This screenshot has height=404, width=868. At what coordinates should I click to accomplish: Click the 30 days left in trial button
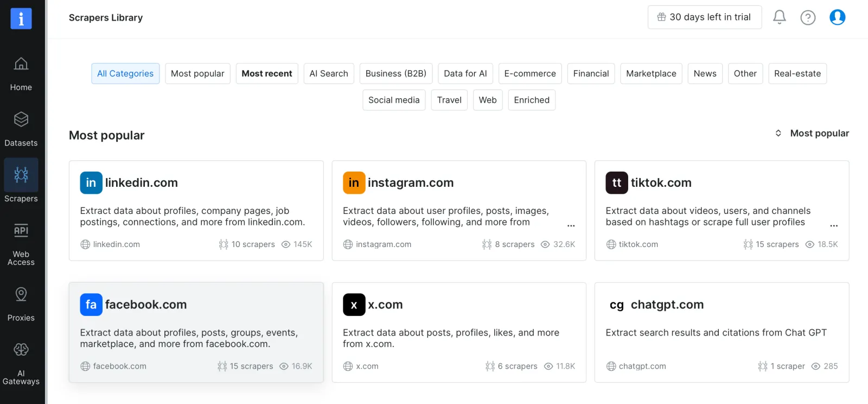[x=704, y=17]
